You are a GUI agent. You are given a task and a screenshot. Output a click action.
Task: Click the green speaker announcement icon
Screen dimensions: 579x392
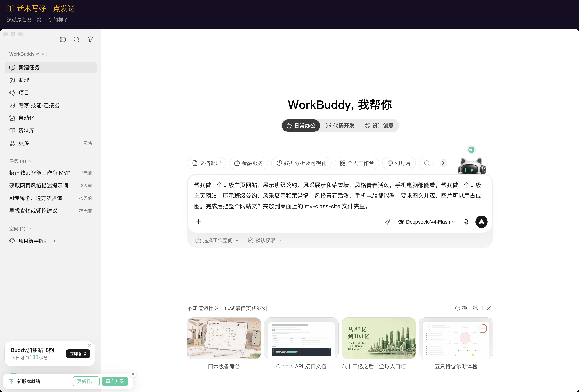point(471,149)
